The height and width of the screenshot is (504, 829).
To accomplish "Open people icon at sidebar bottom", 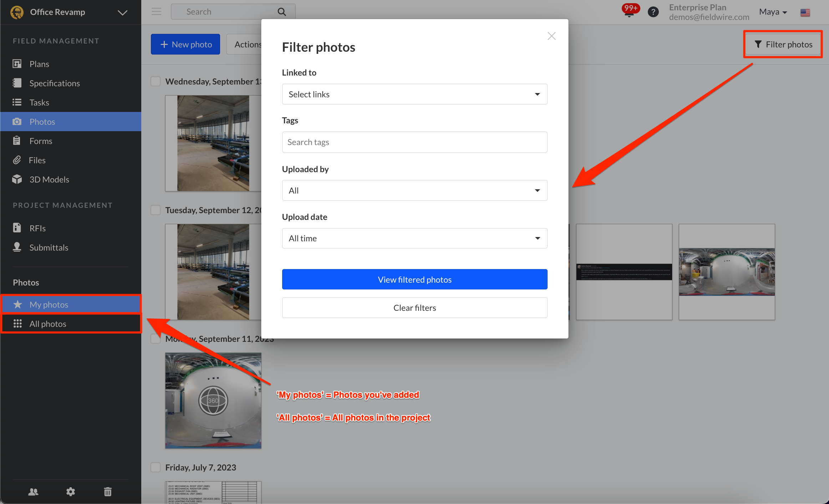I will (x=33, y=492).
